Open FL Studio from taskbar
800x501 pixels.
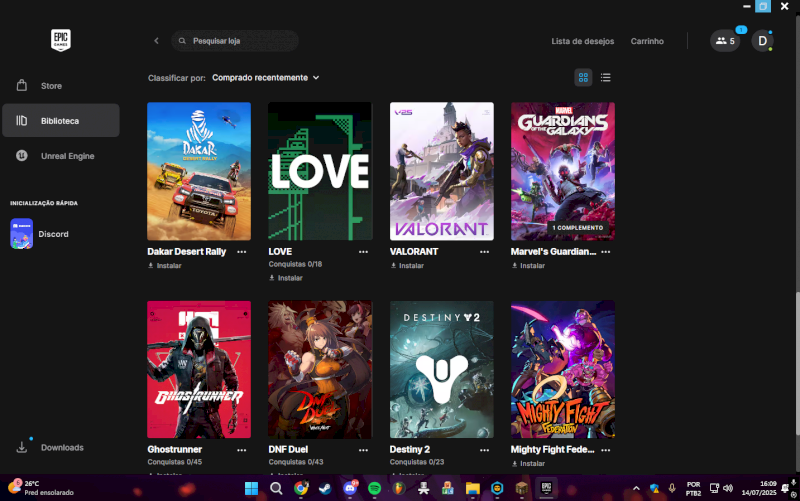pyautogui.click(x=399, y=488)
